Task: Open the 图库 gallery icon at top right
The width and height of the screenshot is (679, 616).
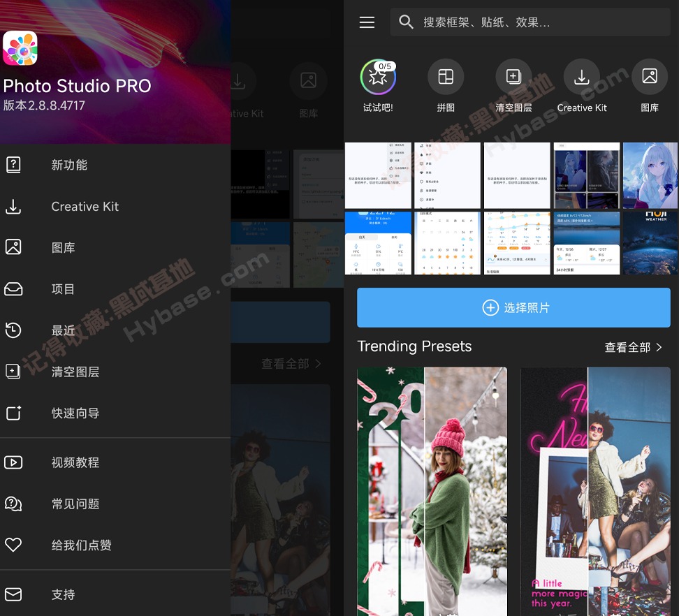Action: tap(649, 77)
